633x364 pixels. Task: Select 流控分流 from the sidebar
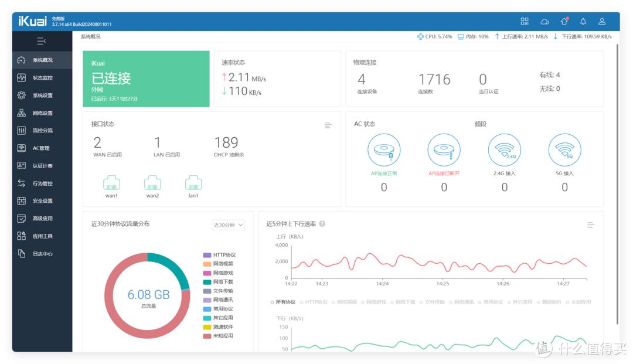42,131
